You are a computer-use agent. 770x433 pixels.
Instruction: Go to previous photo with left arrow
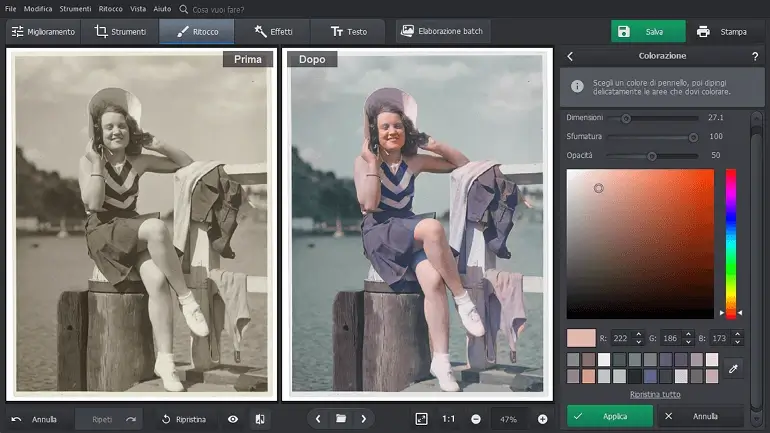[x=318, y=419]
